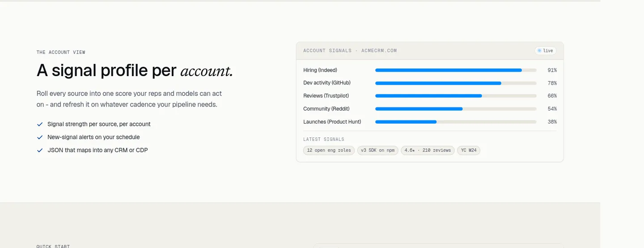Click JSON that maps into any CRM or CDP

coord(97,150)
